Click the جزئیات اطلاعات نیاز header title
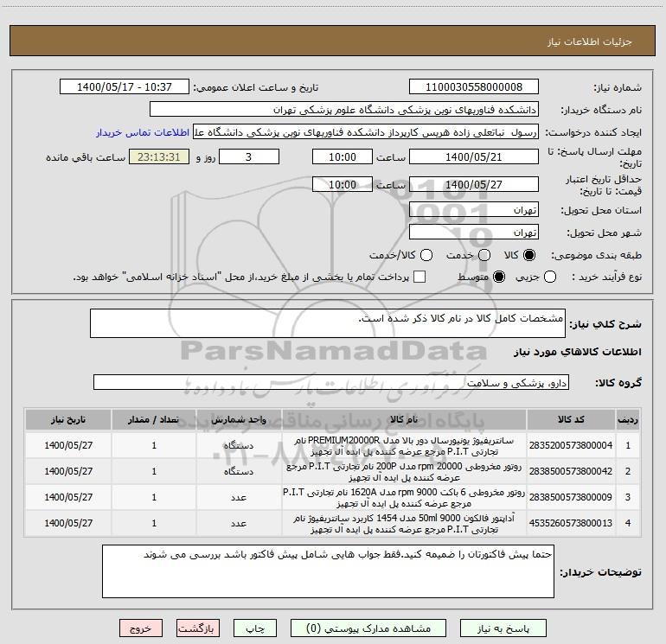The width and height of the screenshot is (666, 644). [x=590, y=41]
